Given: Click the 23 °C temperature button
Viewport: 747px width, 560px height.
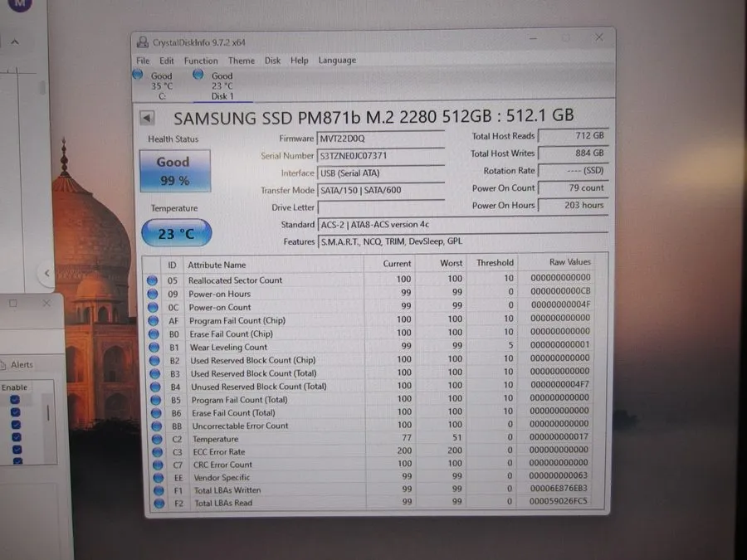Looking at the screenshot, I should pos(176,233).
